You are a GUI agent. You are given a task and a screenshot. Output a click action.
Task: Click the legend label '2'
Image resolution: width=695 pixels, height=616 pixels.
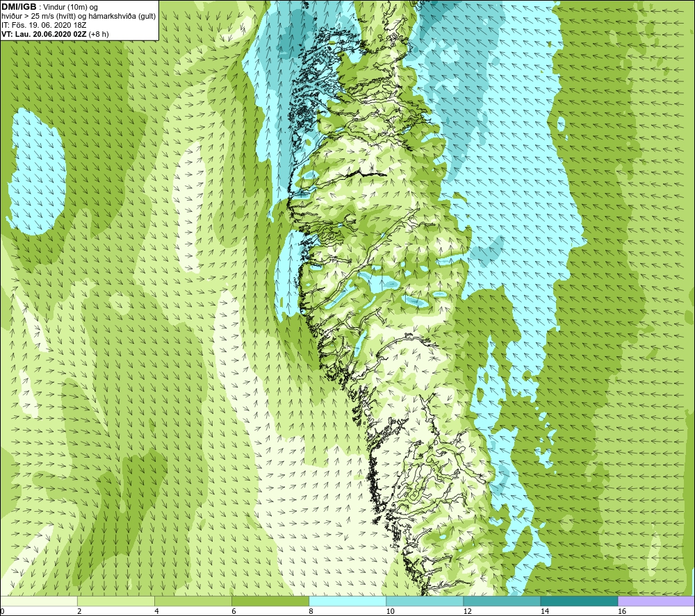[x=79, y=612]
